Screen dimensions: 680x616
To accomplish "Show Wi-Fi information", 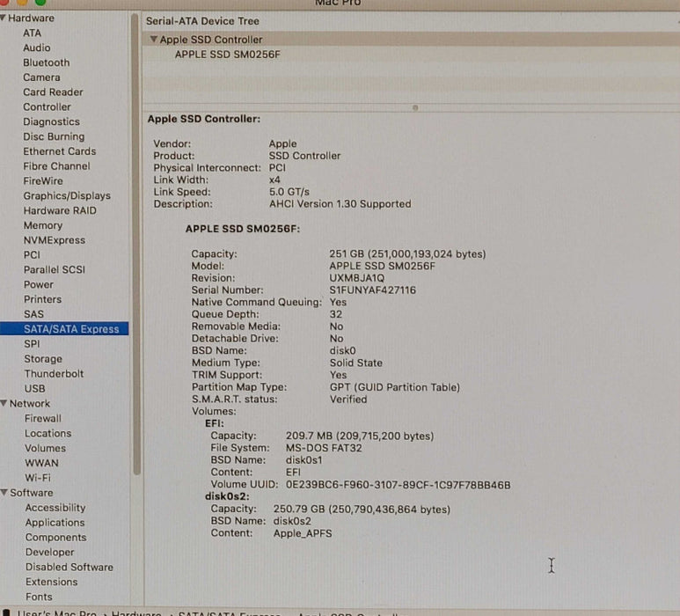I will 38,478.
